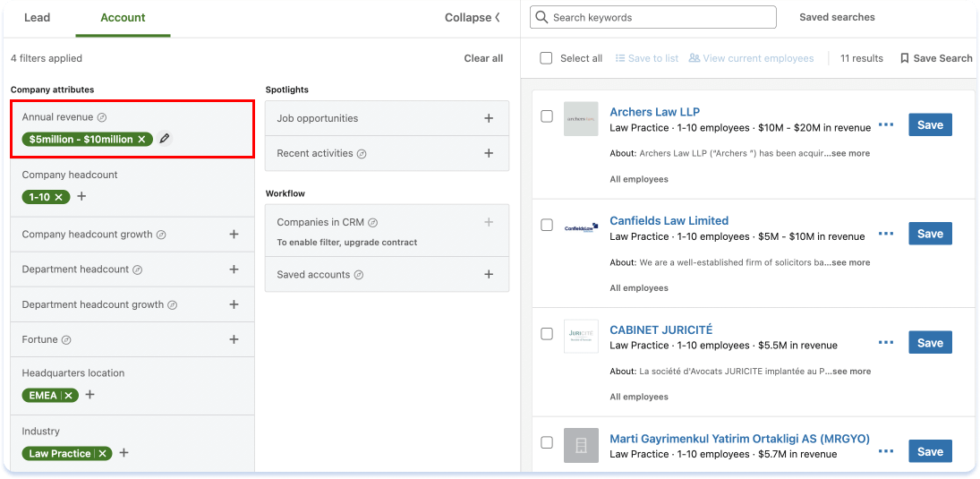Expand the Saved accounts filter
Image resolution: width=980 pixels, height=479 pixels.
tap(489, 275)
